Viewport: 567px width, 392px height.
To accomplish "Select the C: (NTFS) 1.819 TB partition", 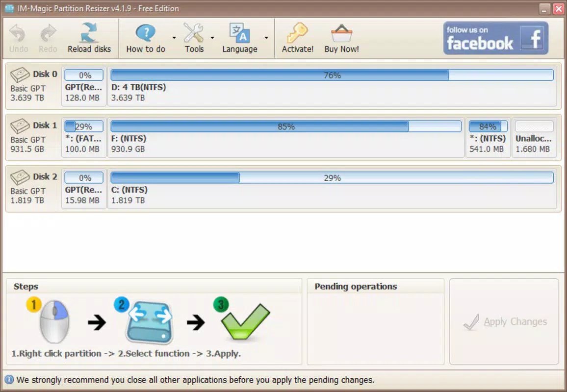I will tap(332, 189).
